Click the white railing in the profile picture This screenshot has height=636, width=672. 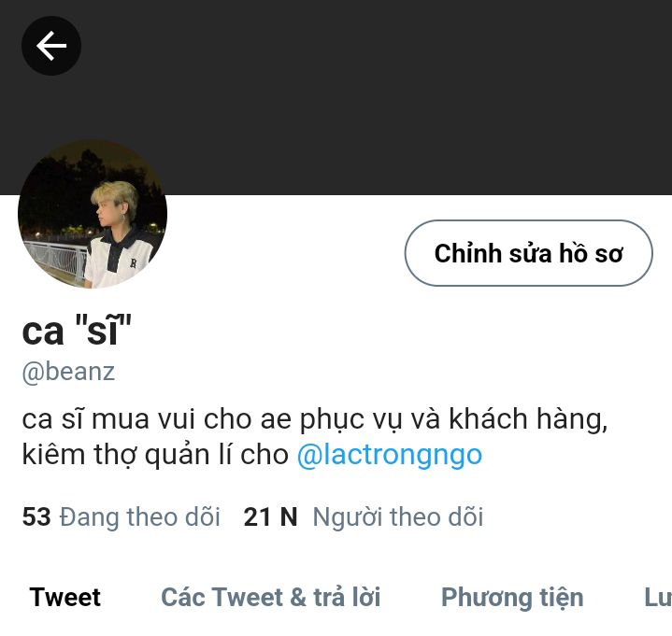(x=54, y=261)
